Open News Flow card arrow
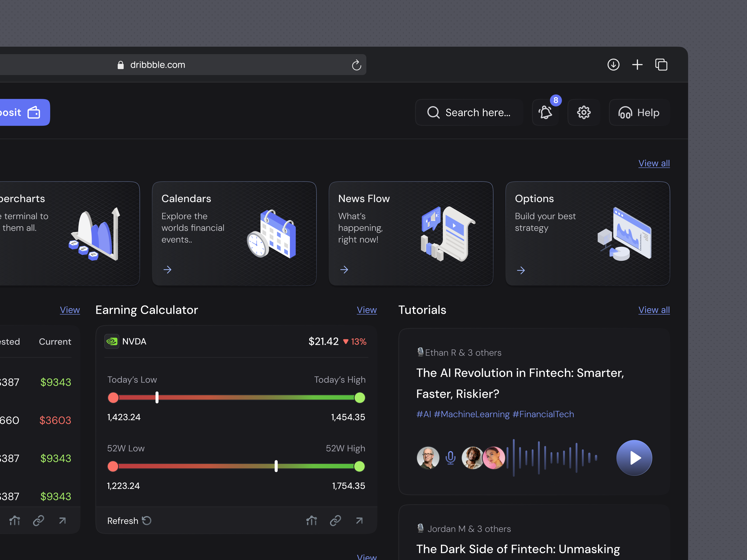 click(x=344, y=269)
